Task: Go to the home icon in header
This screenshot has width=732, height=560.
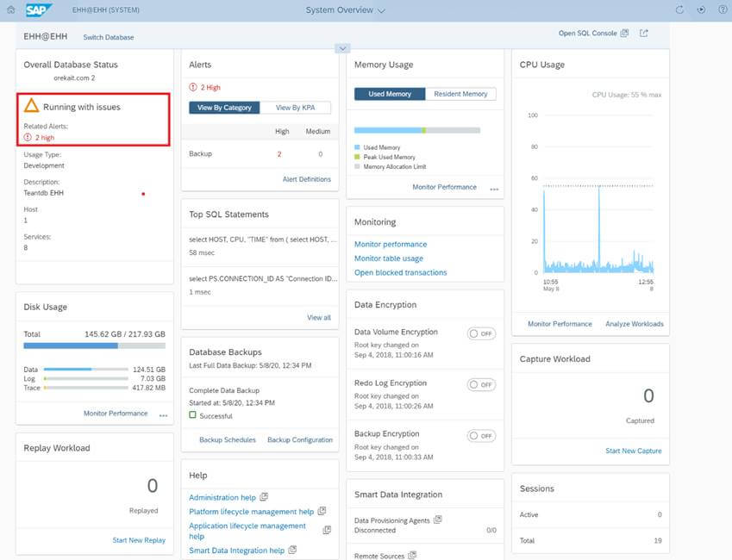Action: tap(11, 9)
